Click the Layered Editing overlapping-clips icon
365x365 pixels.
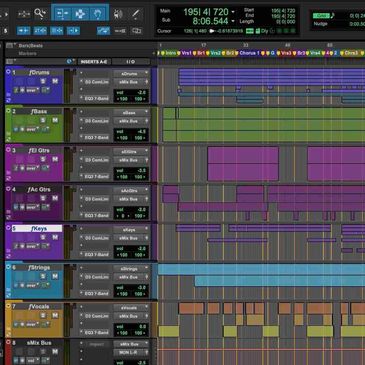coord(136,31)
